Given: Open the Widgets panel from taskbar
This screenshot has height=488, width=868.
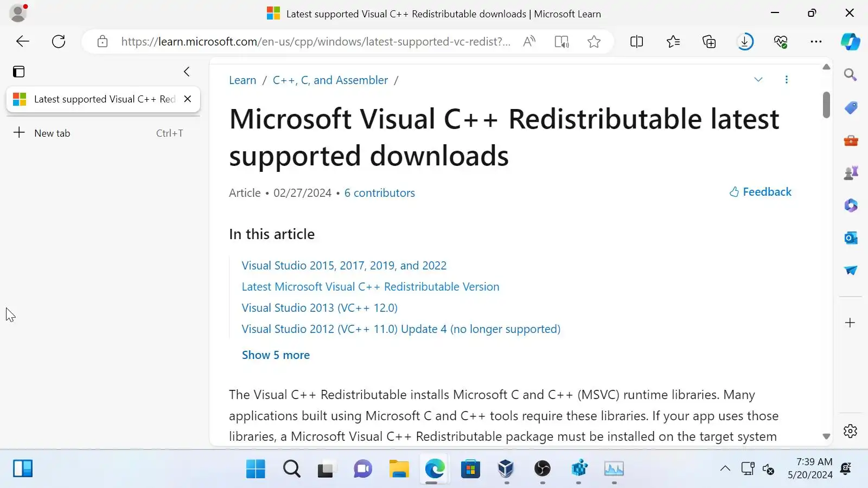Looking at the screenshot, I should (x=23, y=468).
